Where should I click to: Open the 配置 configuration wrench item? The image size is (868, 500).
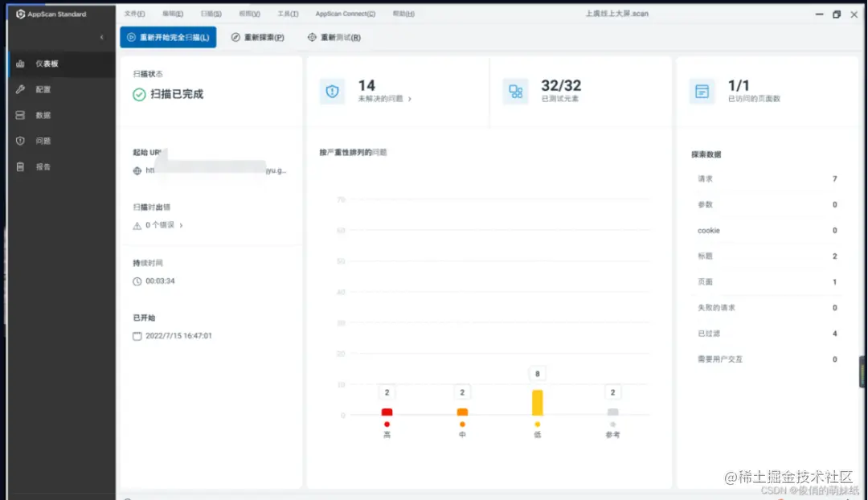[61, 89]
